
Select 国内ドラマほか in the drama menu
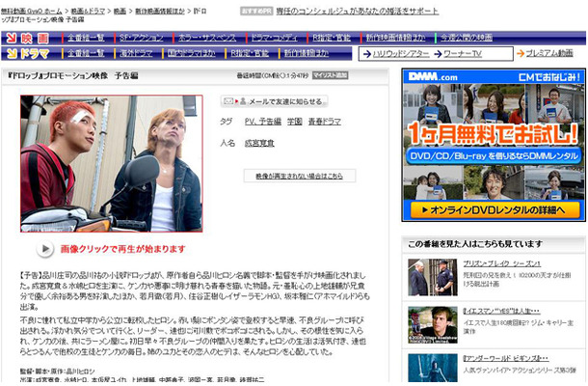(192, 53)
